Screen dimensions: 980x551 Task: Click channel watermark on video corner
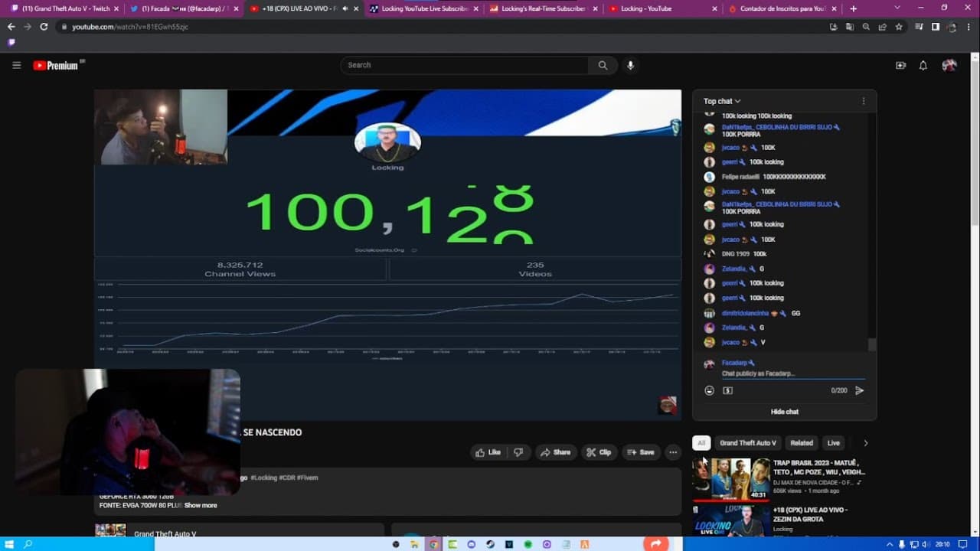click(x=668, y=405)
